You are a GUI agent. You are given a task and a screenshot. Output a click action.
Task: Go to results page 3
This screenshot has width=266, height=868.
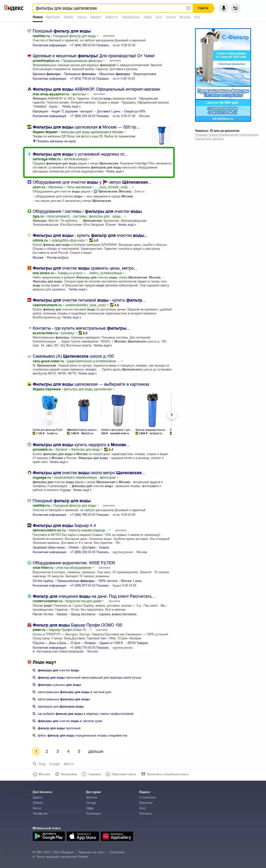click(x=58, y=751)
